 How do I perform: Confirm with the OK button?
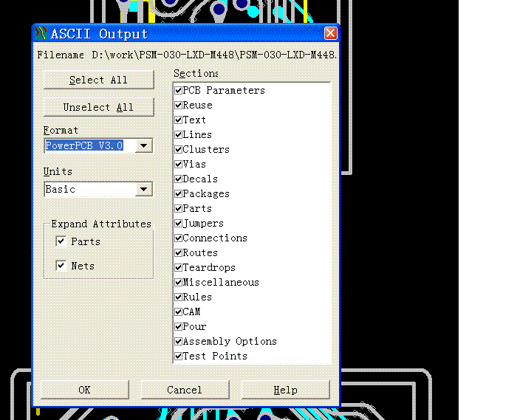[x=85, y=390]
